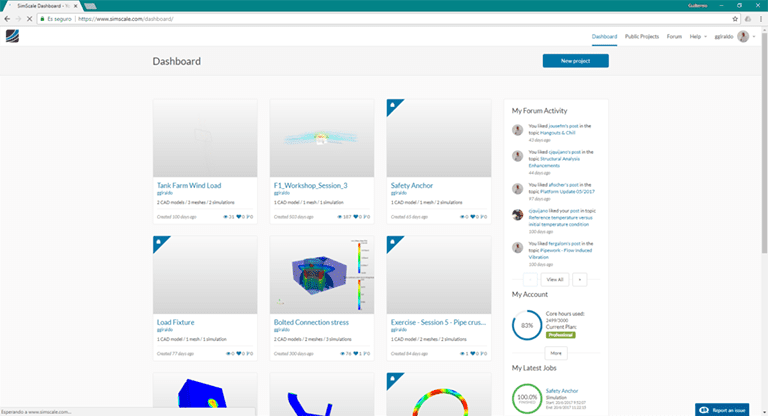Screen dimensions: 768x416
Task: Click bell badge on Safety Anchor card
Action: (x=392, y=105)
